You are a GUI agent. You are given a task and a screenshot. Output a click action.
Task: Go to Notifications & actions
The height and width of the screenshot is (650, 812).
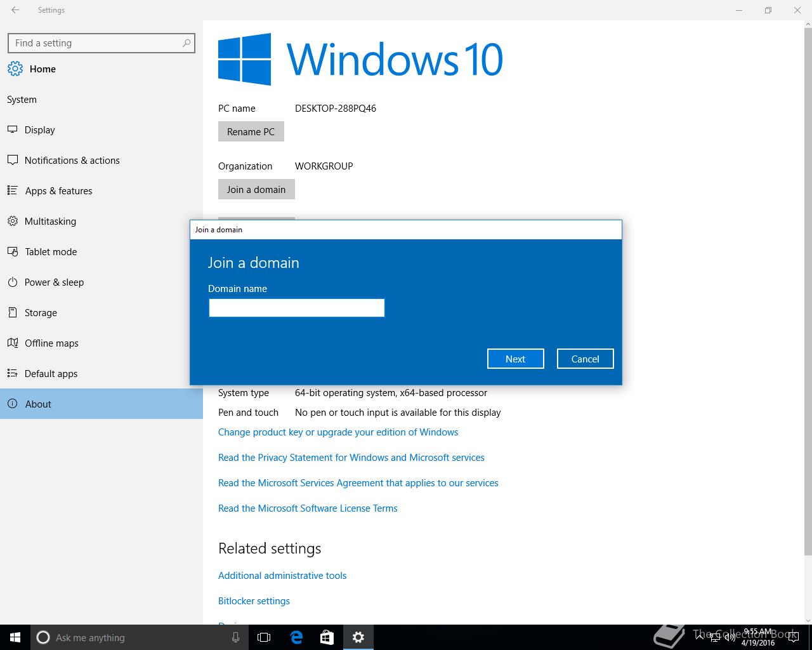(101, 160)
